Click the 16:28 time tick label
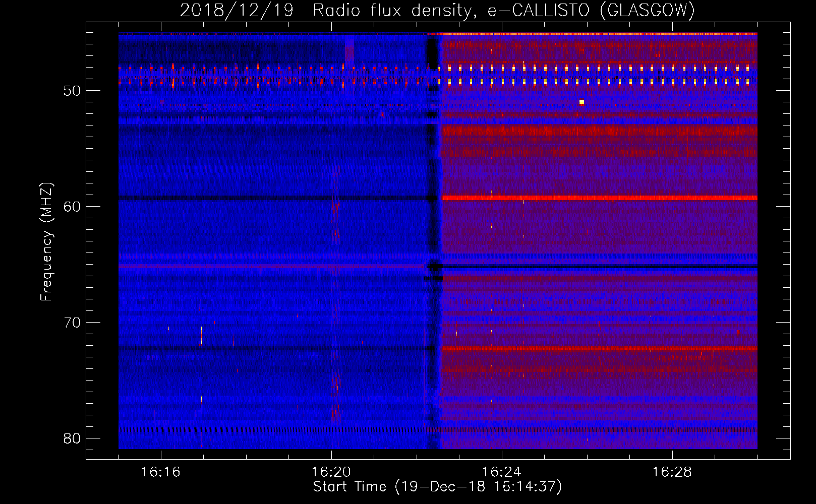 point(672,472)
